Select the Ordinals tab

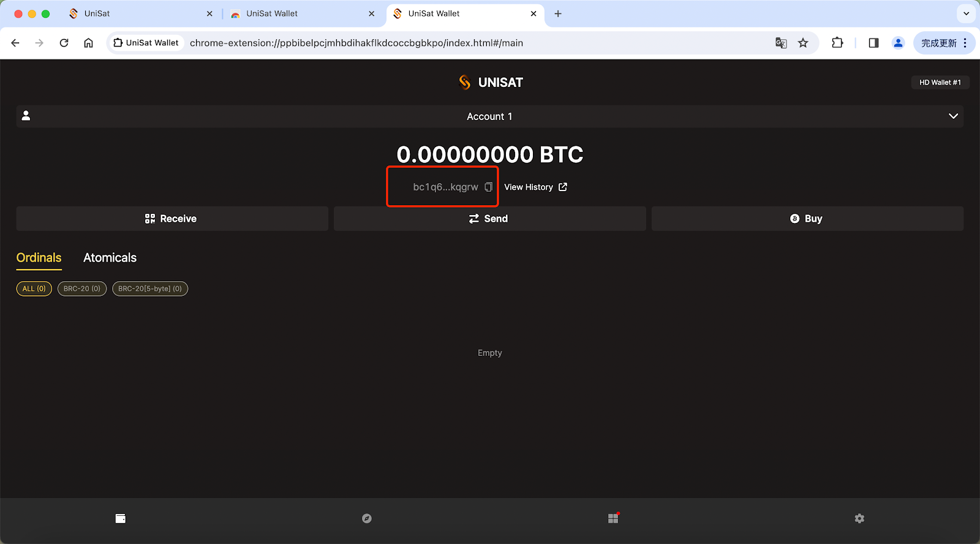[39, 258]
